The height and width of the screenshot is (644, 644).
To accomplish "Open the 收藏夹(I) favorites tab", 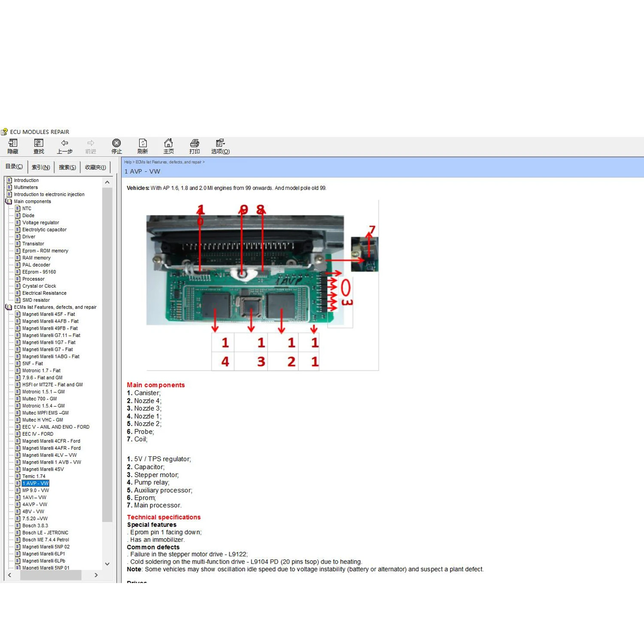I will 95,167.
